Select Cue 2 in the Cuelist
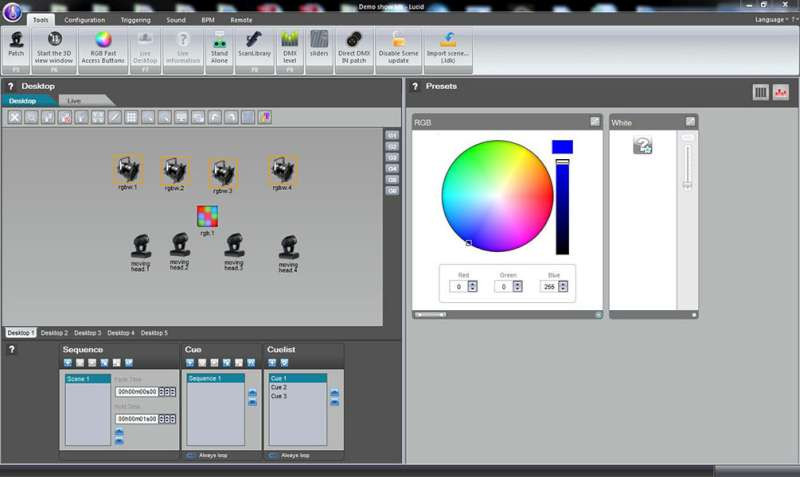Screen dimensions: 800x477 279,387
